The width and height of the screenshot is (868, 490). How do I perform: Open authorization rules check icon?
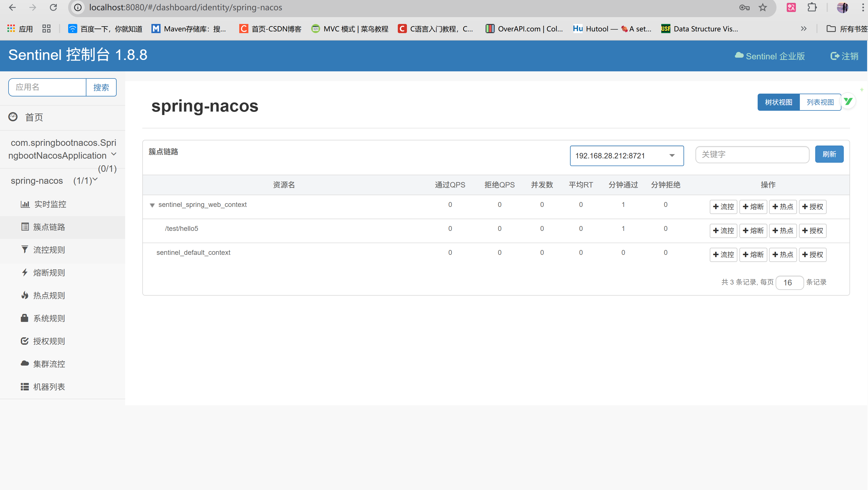pos(25,341)
